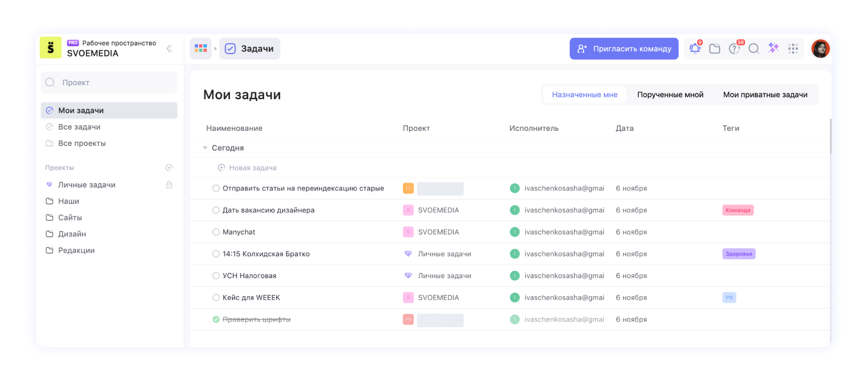Click the lock icon next to Личные задачи
The height and width of the screenshot is (381, 868).
tap(169, 185)
